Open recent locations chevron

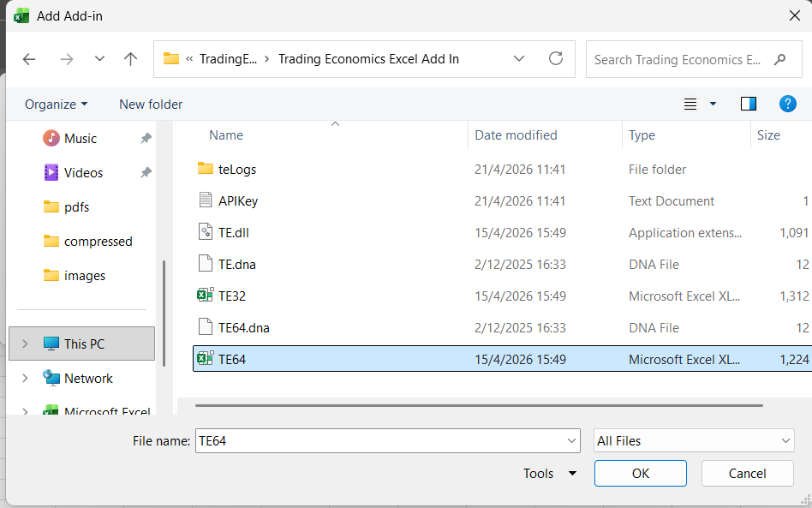coord(99,58)
